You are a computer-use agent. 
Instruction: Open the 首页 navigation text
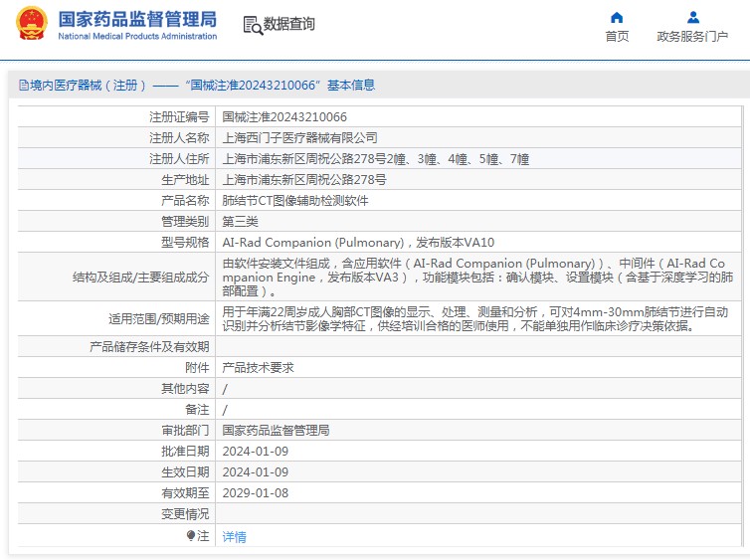click(617, 37)
